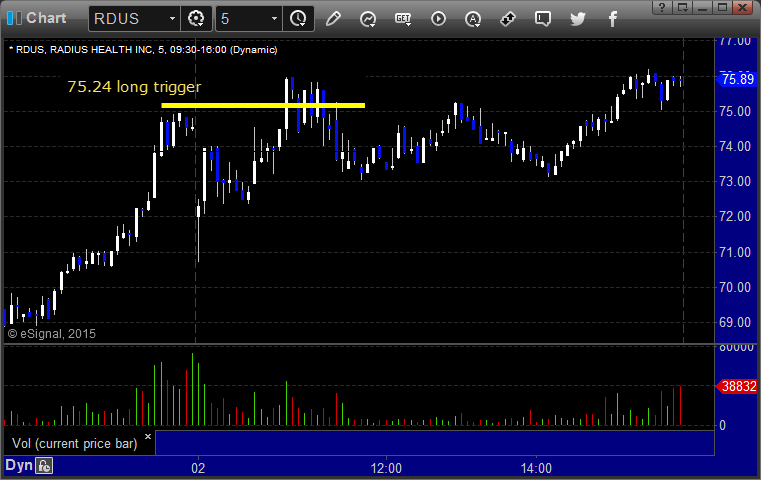Select the '75.24 long trigger' annotation text
The height and width of the screenshot is (480, 761).
tap(134, 87)
